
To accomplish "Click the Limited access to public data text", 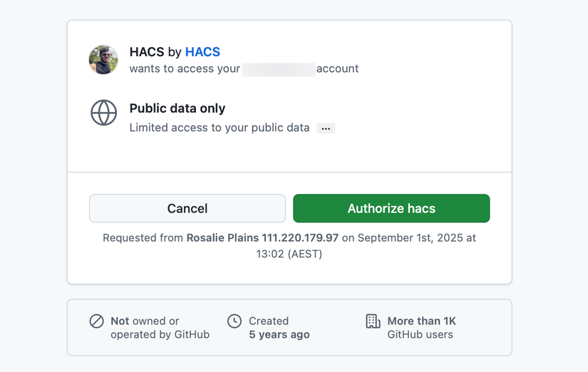I will tap(220, 128).
